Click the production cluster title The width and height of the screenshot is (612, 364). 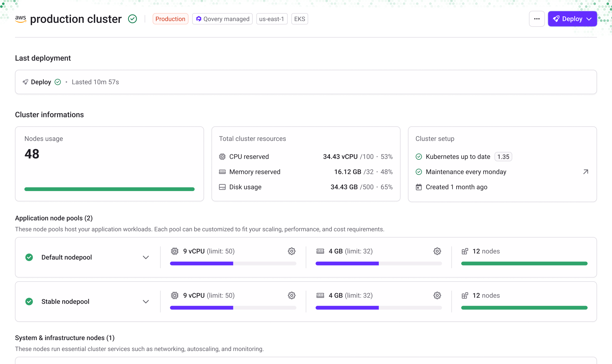coord(76,19)
